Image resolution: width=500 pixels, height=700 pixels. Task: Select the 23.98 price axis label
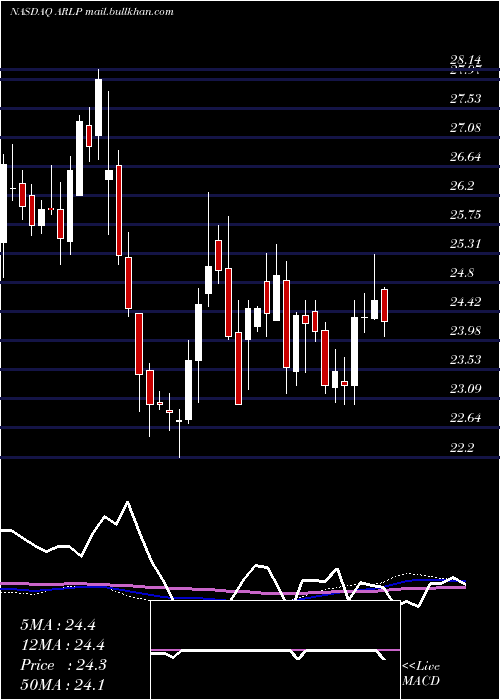click(465, 331)
